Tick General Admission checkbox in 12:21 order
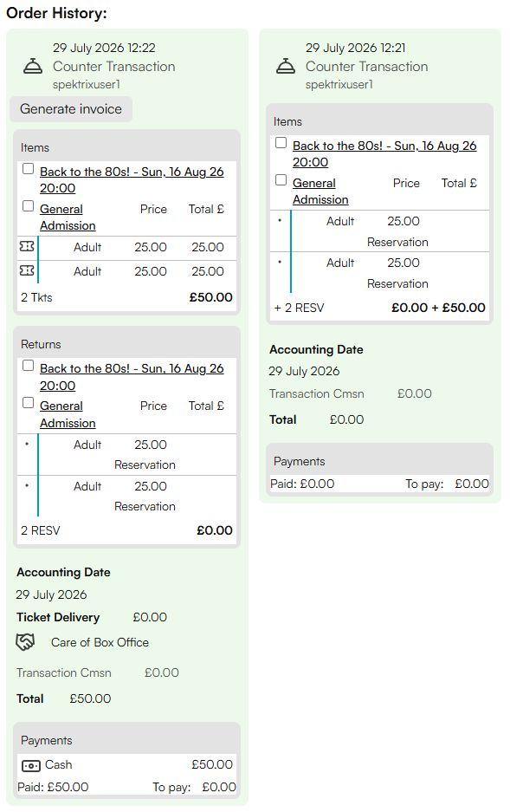510x812 pixels. (281, 179)
